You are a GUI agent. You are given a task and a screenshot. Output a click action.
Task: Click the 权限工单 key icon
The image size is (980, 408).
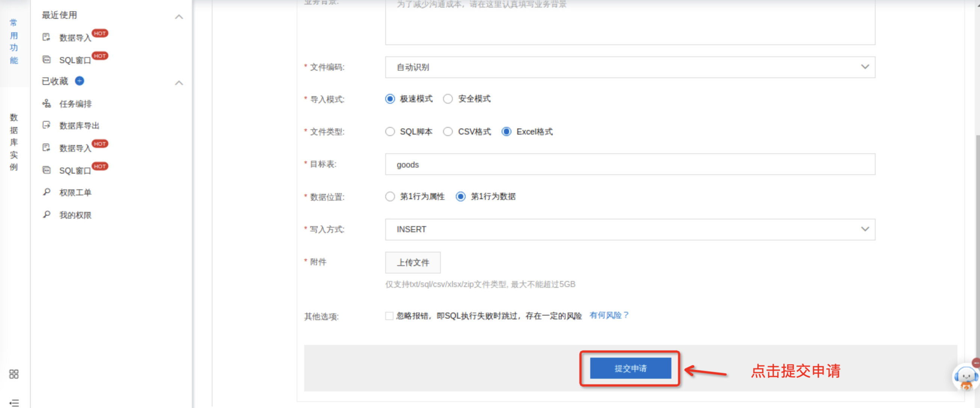(x=47, y=192)
